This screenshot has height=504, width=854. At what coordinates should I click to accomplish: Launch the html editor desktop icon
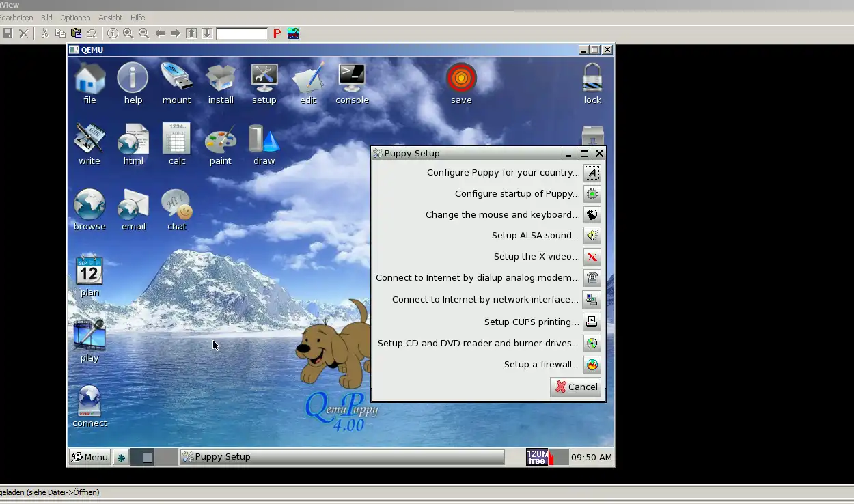[x=133, y=145]
